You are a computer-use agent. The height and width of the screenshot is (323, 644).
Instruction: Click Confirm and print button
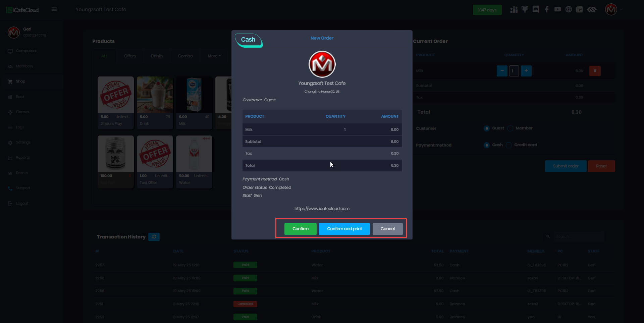click(x=344, y=229)
